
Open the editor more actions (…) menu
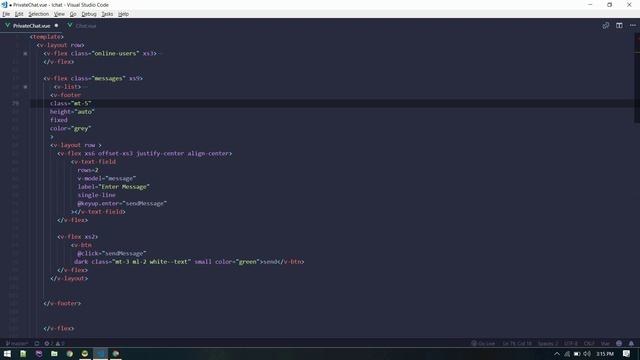633,25
